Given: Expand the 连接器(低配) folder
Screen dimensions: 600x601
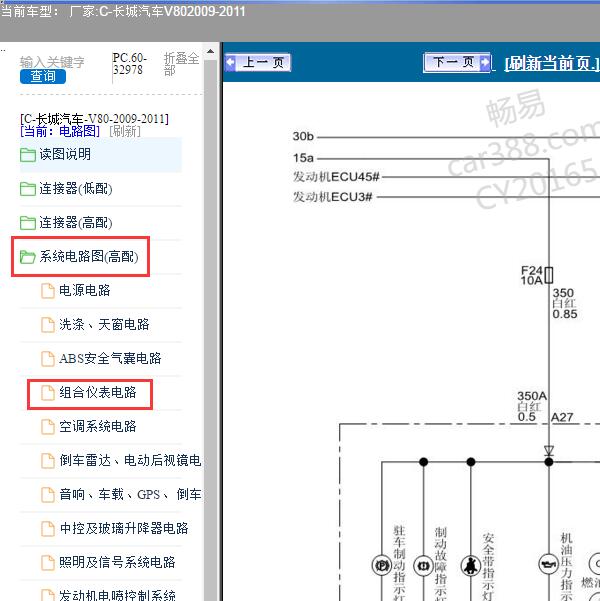Looking at the screenshot, I should (76, 189).
